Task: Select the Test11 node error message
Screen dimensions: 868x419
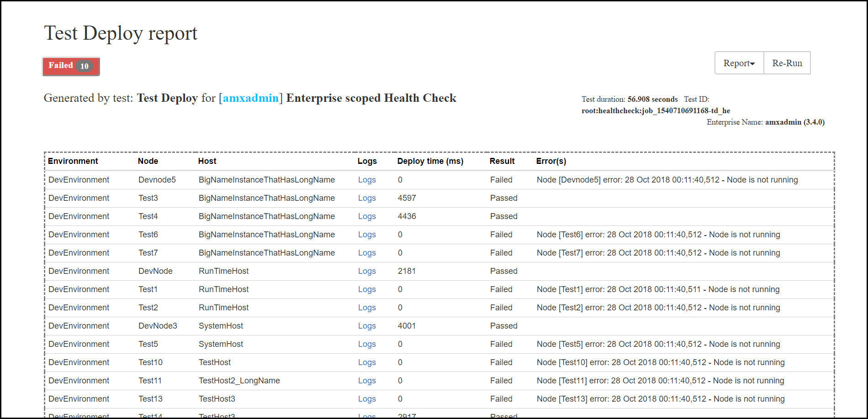Action: pos(660,381)
